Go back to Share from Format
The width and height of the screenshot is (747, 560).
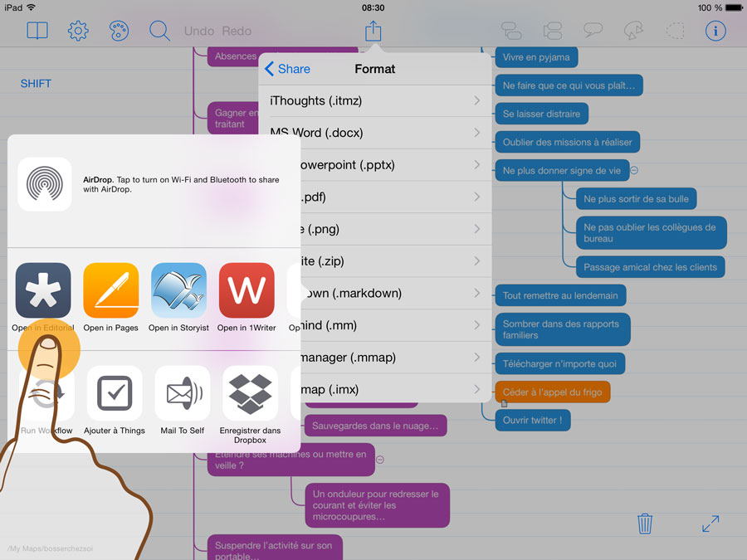point(287,69)
